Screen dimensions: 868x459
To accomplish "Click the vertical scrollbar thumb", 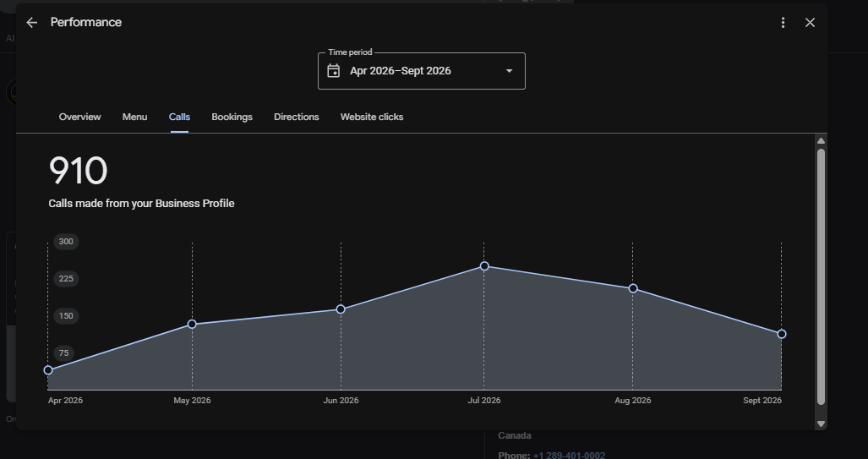I will click(821, 276).
